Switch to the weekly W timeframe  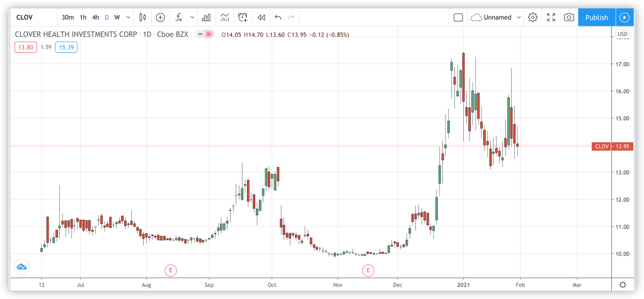pos(117,18)
